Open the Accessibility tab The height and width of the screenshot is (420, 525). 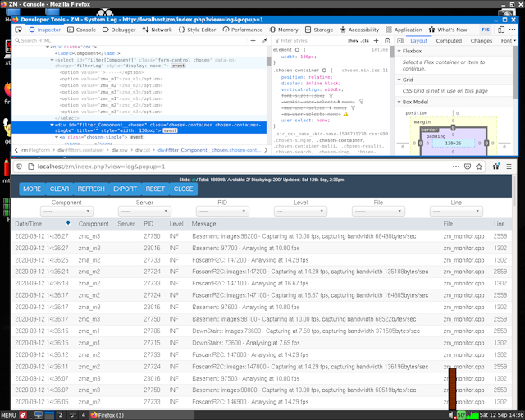[x=359, y=30]
